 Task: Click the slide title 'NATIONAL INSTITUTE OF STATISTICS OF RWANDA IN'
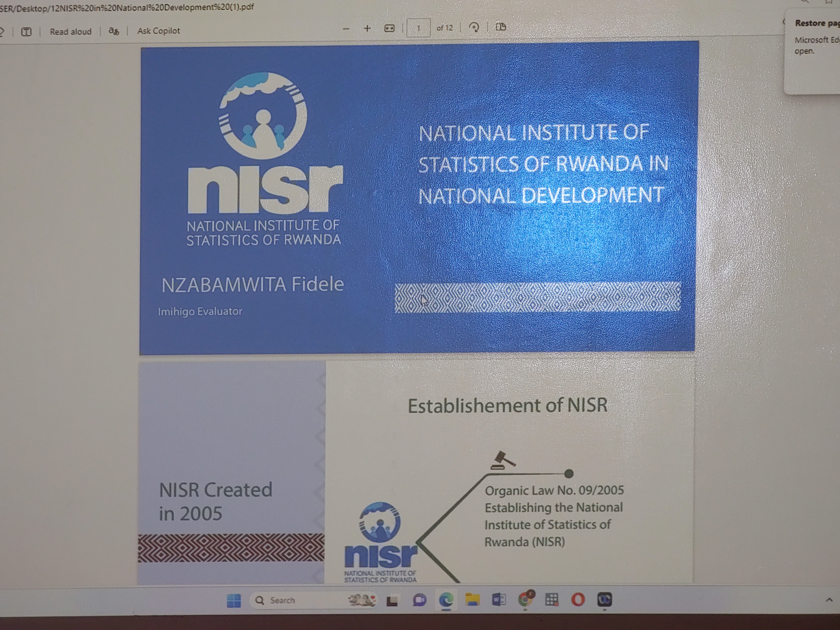click(x=543, y=148)
